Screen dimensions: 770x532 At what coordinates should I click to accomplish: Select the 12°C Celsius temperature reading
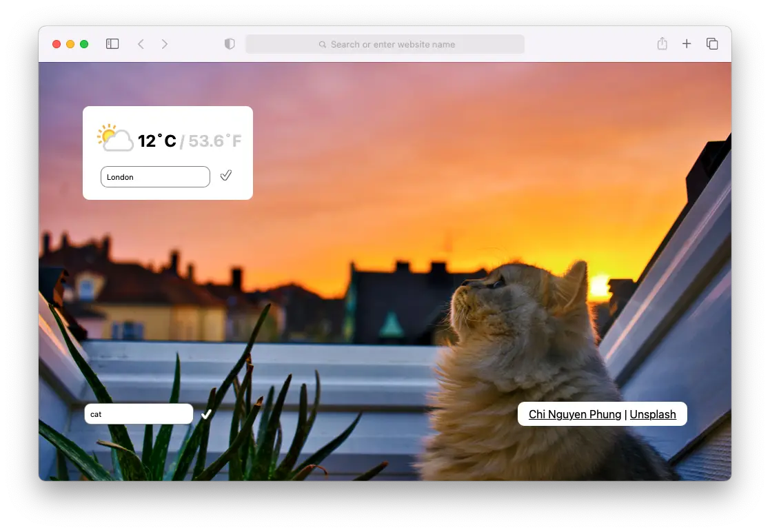pyautogui.click(x=156, y=141)
